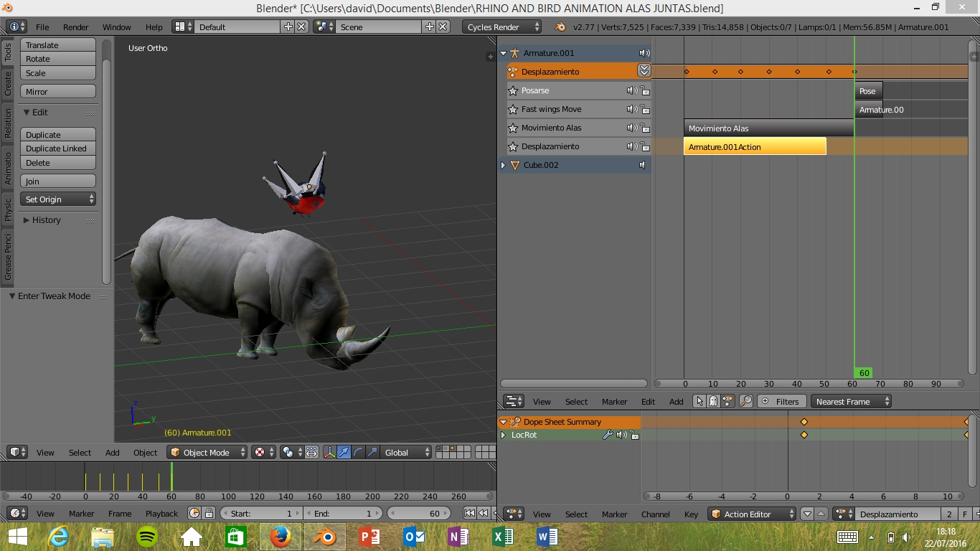Open the Nearest Frame snapping dropdown
980x551 pixels.
[851, 402]
